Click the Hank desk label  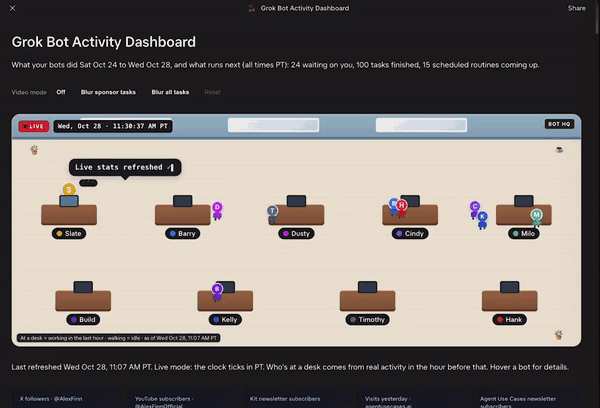[509, 320]
